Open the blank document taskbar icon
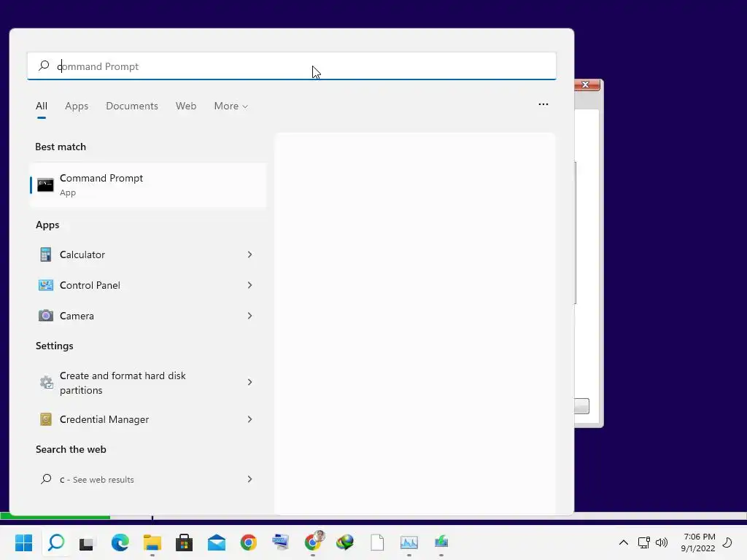 click(377, 542)
